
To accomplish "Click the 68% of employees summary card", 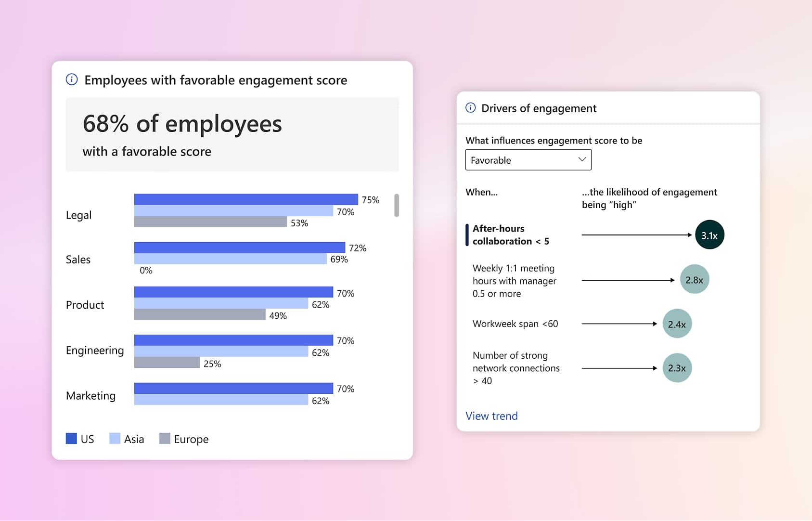I will pos(232,134).
